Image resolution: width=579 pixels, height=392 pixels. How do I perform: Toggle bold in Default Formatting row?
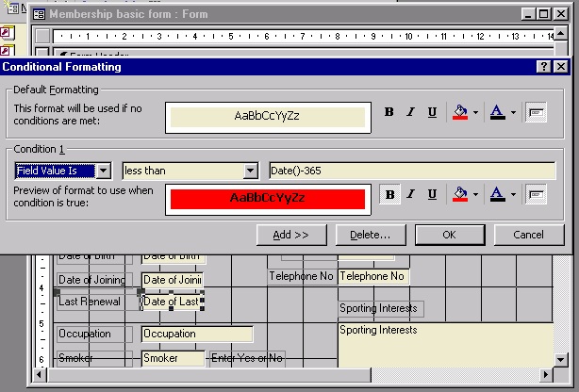pos(389,112)
